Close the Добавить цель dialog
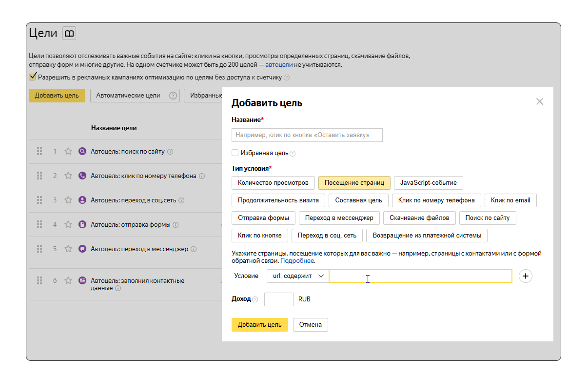This screenshot has height=376, width=588. coord(539,101)
